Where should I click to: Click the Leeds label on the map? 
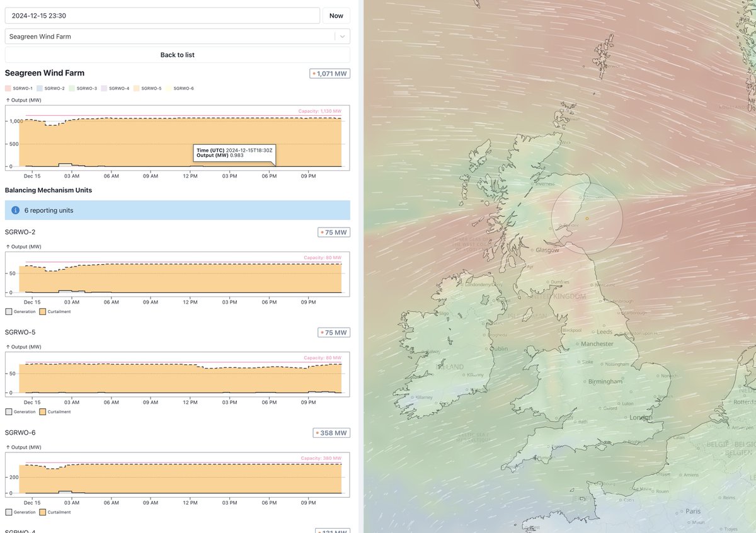pos(604,331)
